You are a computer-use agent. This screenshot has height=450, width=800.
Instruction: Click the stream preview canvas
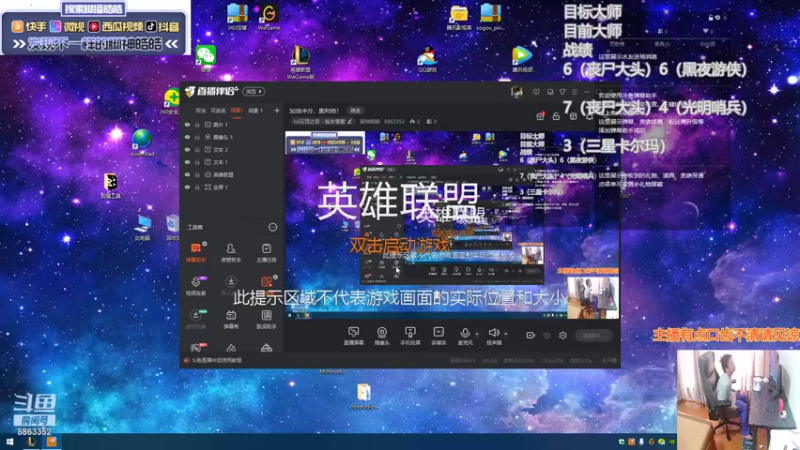(x=452, y=226)
